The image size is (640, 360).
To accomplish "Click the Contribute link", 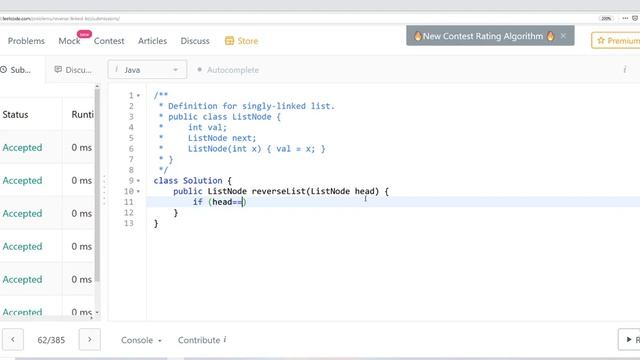I will click(x=199, y=340).
